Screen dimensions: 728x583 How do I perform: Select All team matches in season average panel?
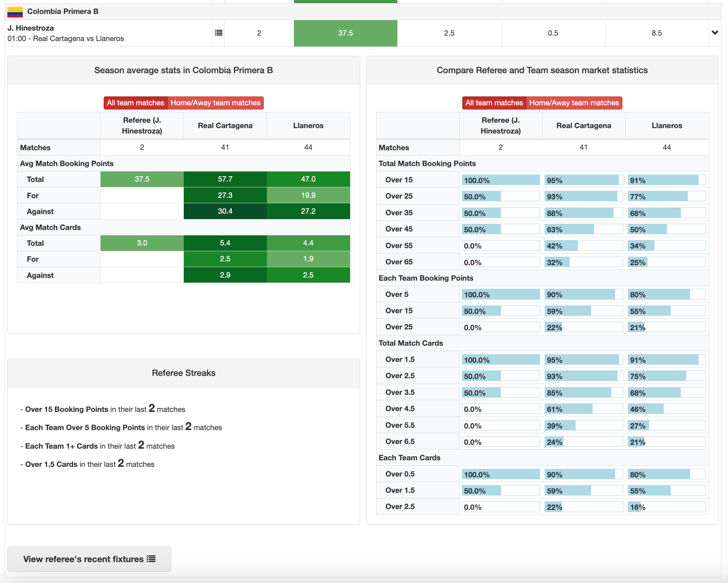click(x=135, y=103)
